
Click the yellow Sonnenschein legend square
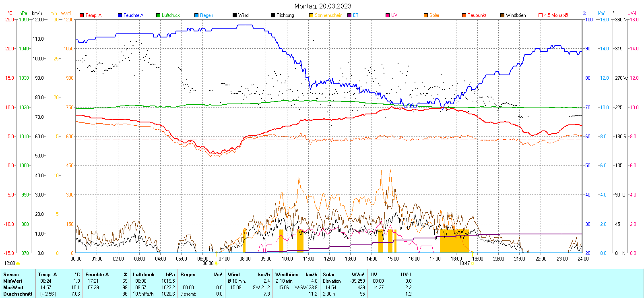(x=311, y=15)
